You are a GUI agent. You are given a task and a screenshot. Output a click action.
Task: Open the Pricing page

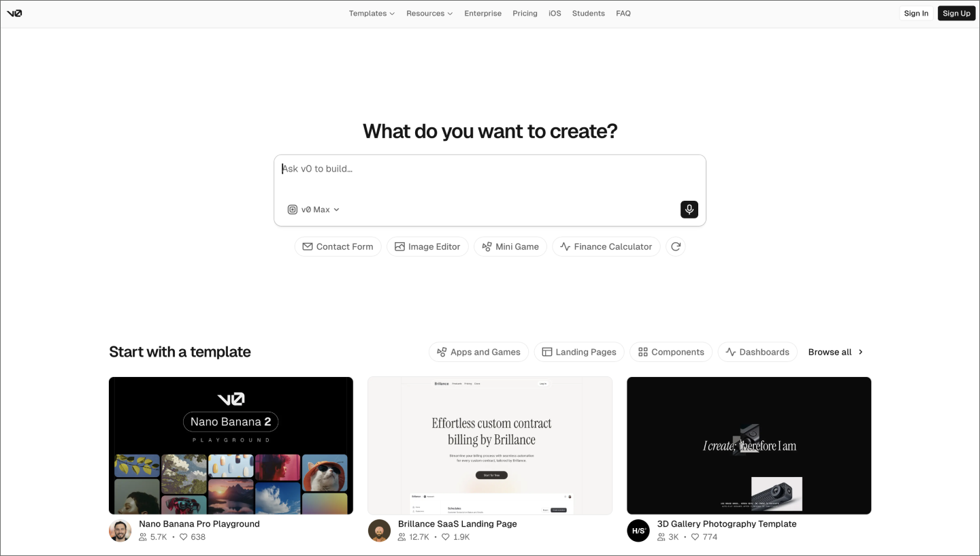525,13
